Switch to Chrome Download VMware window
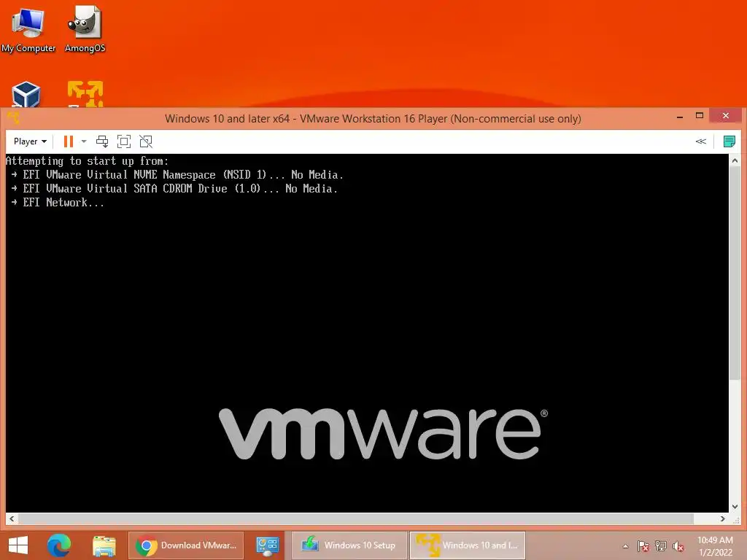 (186, 545)
